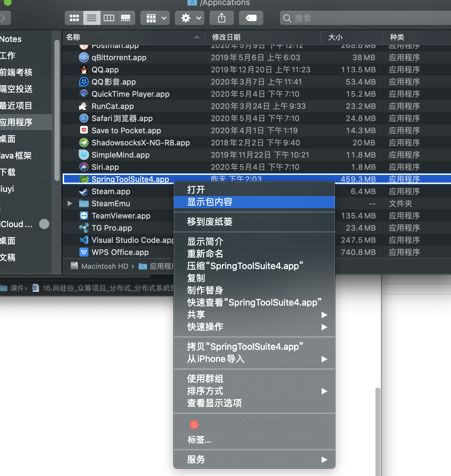
Task: Switch to icon view in the toolbar
Action: point(74,18)
